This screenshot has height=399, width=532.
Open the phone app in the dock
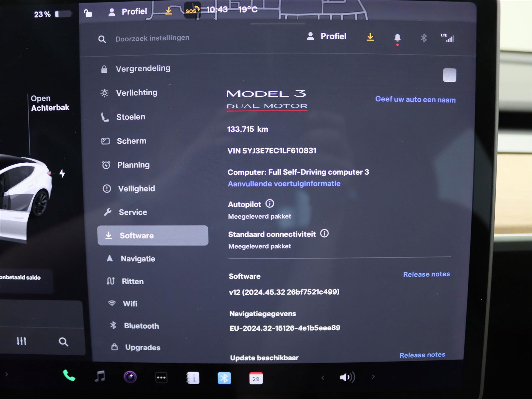(x=69, y=376)
